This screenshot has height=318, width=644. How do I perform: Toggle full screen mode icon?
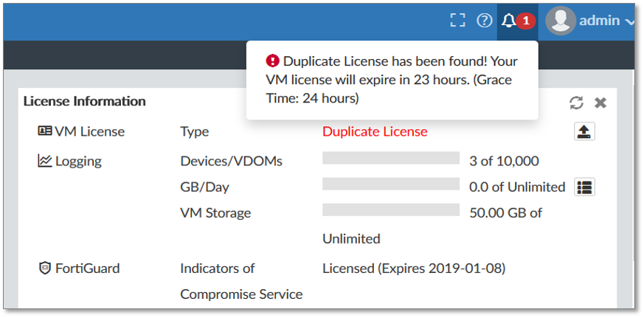pos(458,21)
